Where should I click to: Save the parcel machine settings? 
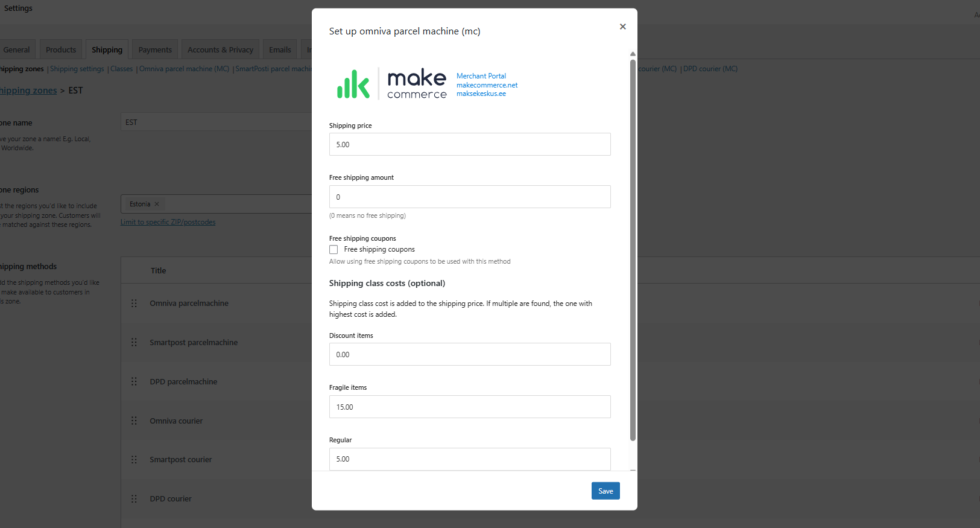[x=605, y=491]
